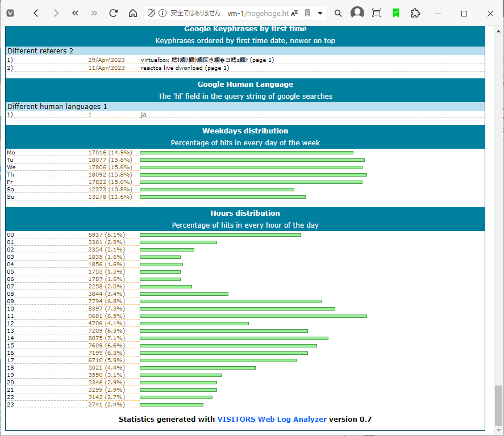
Task: Click the hour 15 value '7609 (6.6%)'
Action: coord(107,346)
